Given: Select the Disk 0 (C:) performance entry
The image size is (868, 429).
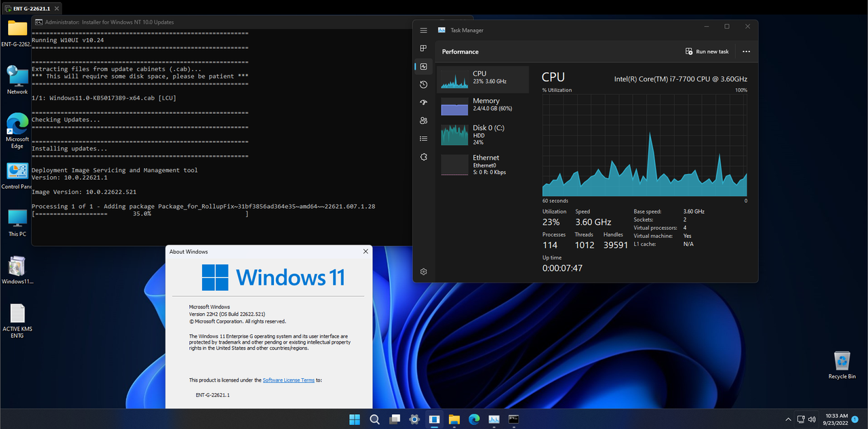Looking at the screenshot, I should [482, 135].
